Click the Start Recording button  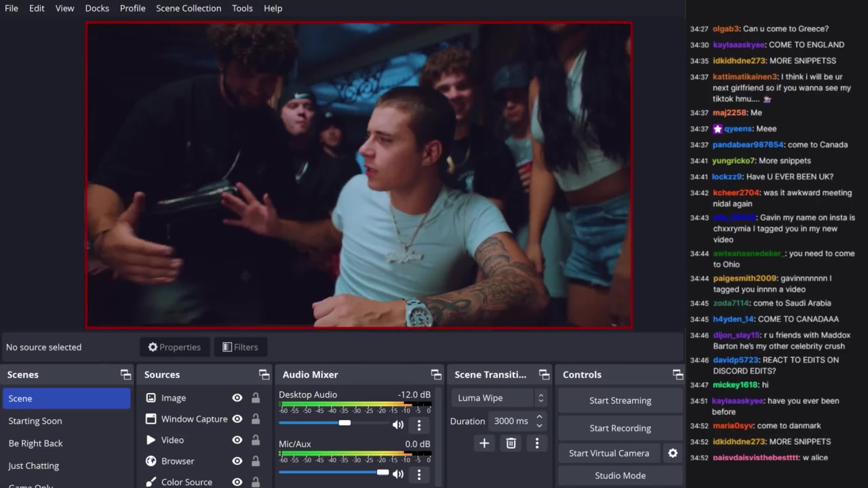point(620,428)
